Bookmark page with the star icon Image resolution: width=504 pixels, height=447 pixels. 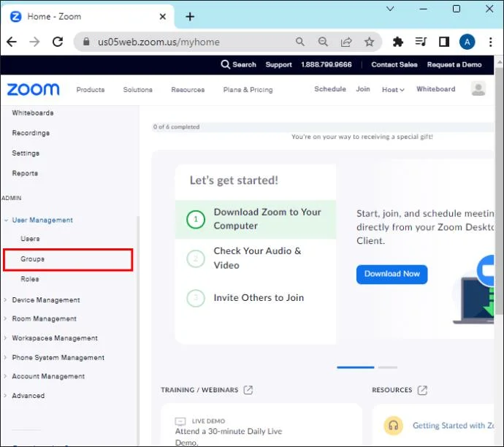[369, 42]
